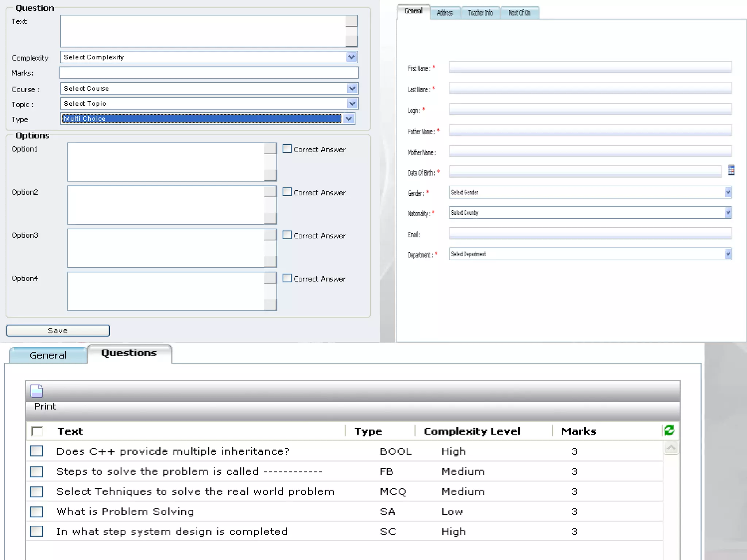Open the Select Gender dropdown
This screenshot has width=747, height=560.
[x=728, y=192]
